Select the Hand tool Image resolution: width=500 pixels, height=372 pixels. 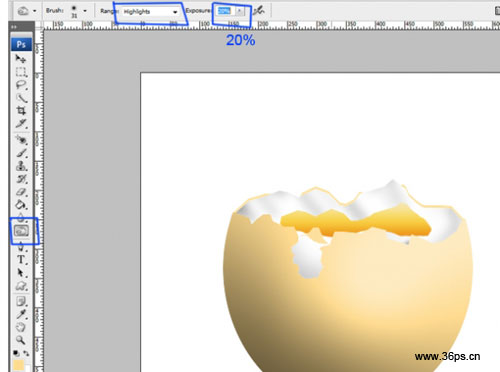pos(21,327)
